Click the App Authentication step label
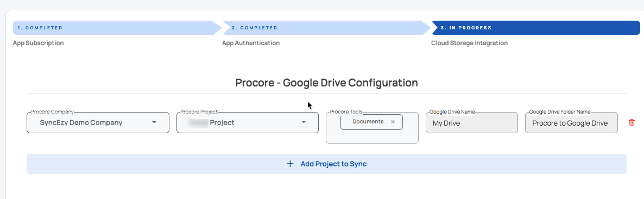 pos(251,43)
